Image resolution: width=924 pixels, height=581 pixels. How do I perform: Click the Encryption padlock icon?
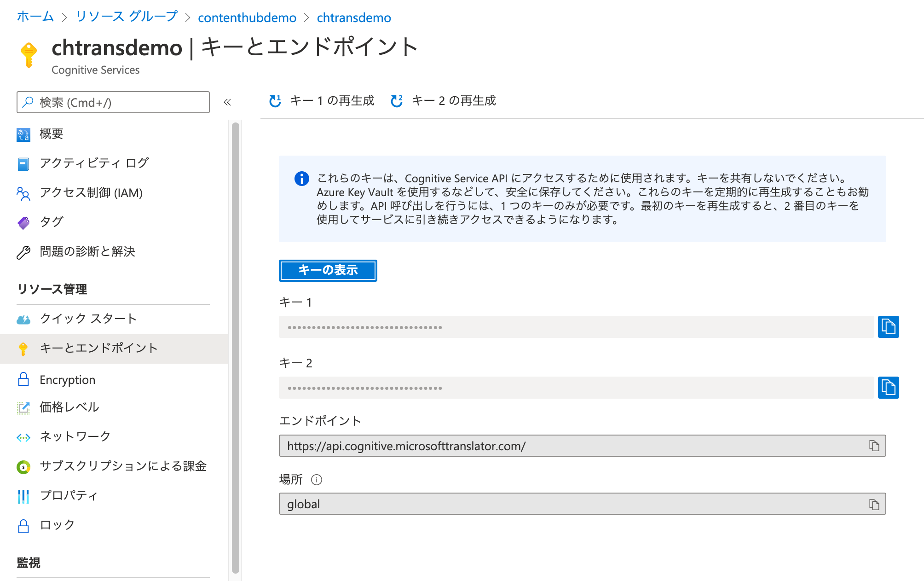pos(23,379)
